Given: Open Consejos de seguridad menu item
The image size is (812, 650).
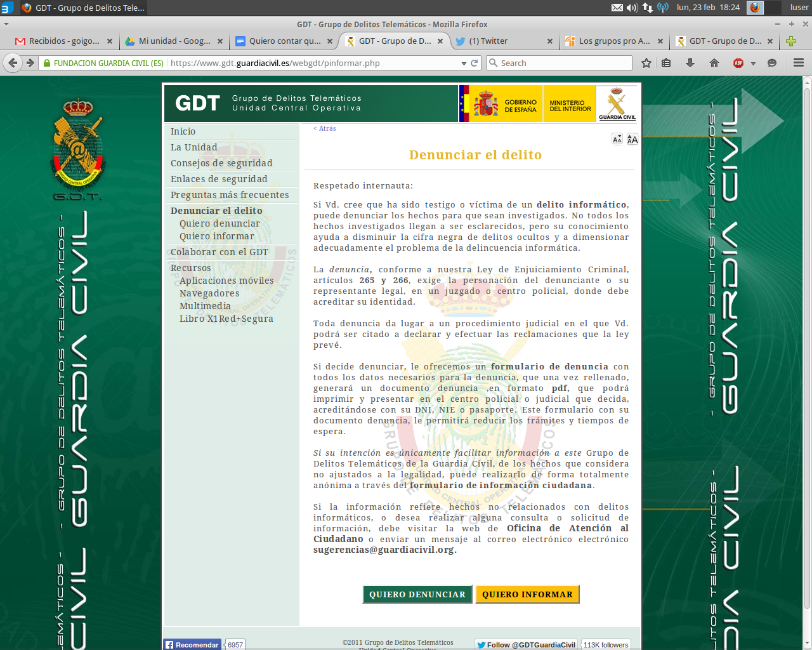Looking at the screenshot, I should click(221, 163).
